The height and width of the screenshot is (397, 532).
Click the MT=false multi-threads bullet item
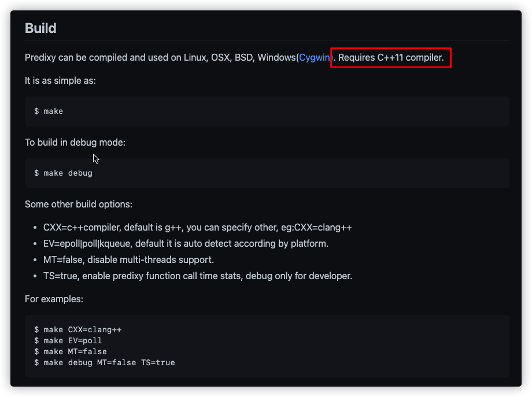tap(128, 259)
